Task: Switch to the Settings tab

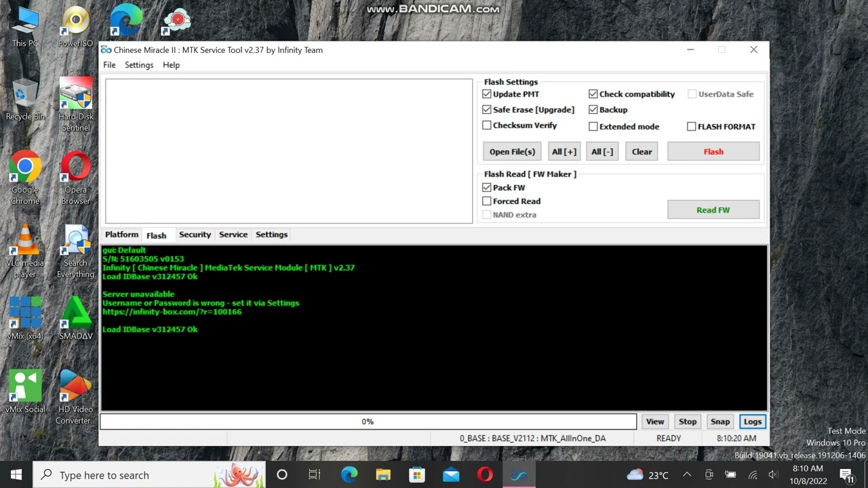Action: click(271, 235)
